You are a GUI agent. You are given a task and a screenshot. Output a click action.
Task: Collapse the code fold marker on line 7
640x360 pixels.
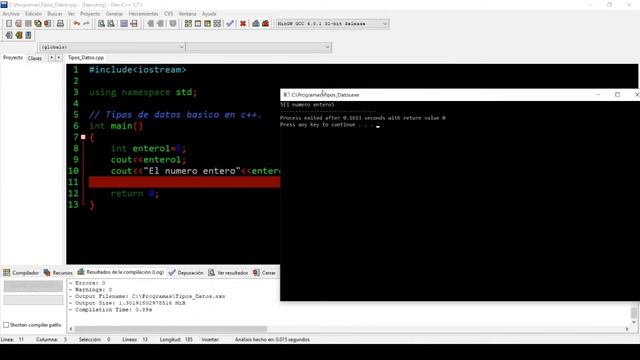pos(83,137)
